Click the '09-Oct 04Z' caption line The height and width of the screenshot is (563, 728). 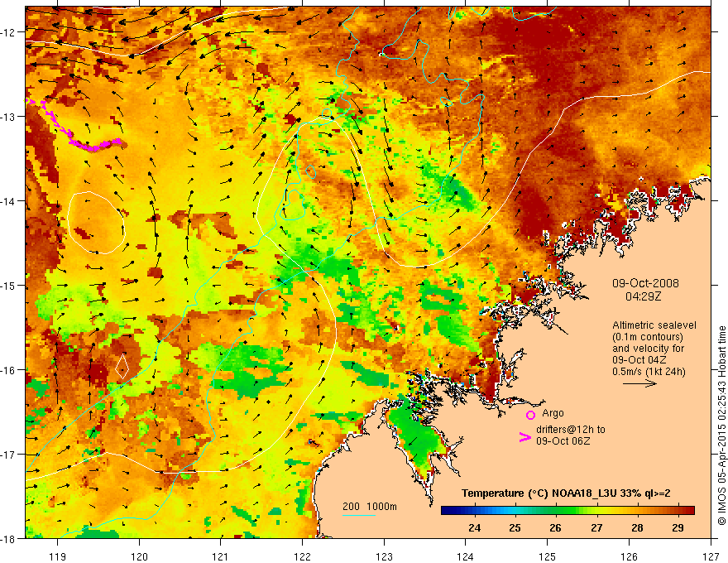tap(639, 360)
